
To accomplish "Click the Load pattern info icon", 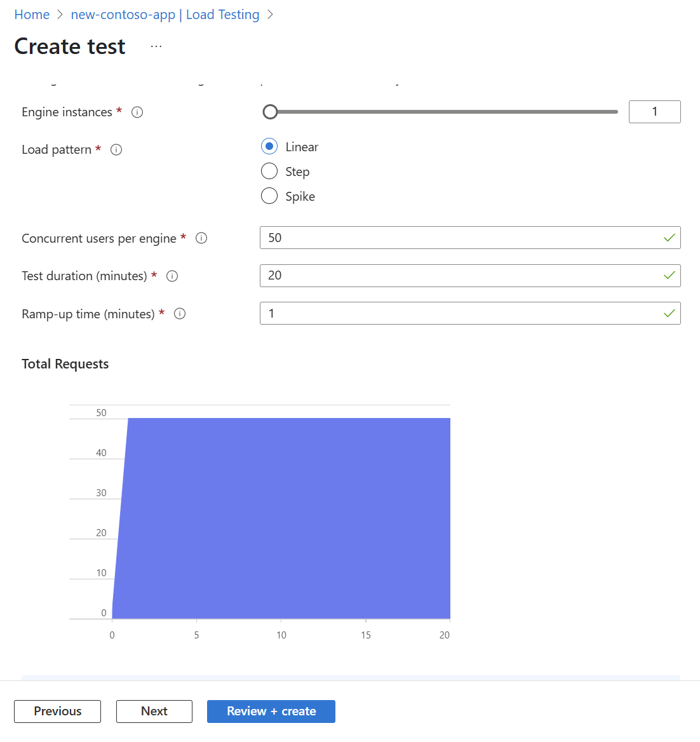I will click(116, 149).
